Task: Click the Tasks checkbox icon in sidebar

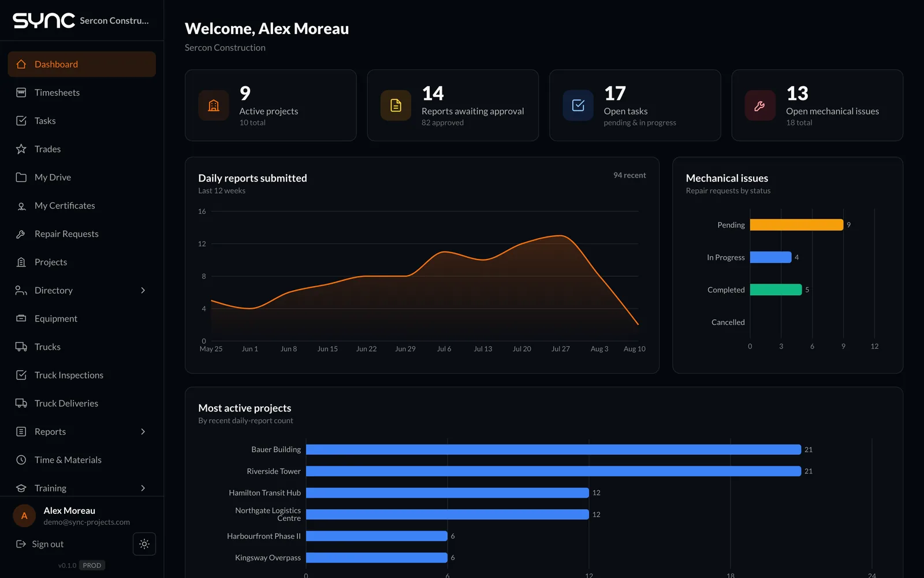Action: pyautogui.click(x=21, y=121)
